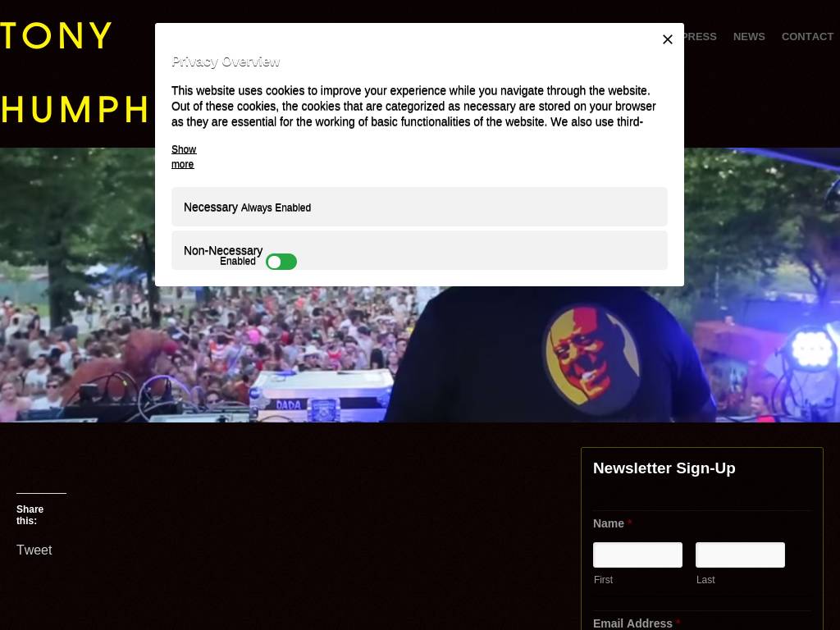This screenshot has height=630, width=840.
Task: Expand text with Show more link
Action: point(184,157)
